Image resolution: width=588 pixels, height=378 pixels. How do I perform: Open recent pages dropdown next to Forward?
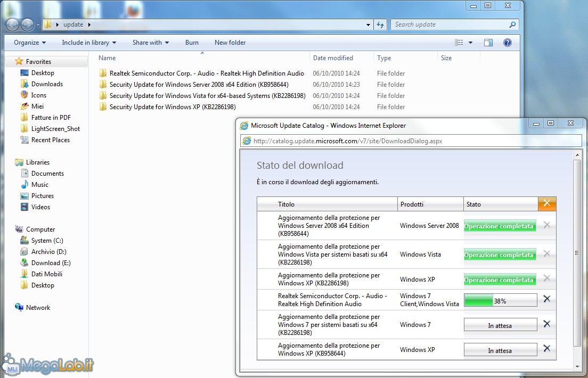tap(38, 25)
